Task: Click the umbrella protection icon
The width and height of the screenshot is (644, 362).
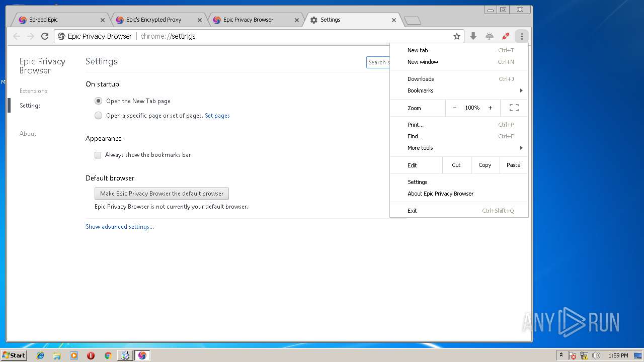Action: click(x=490, y=36)
